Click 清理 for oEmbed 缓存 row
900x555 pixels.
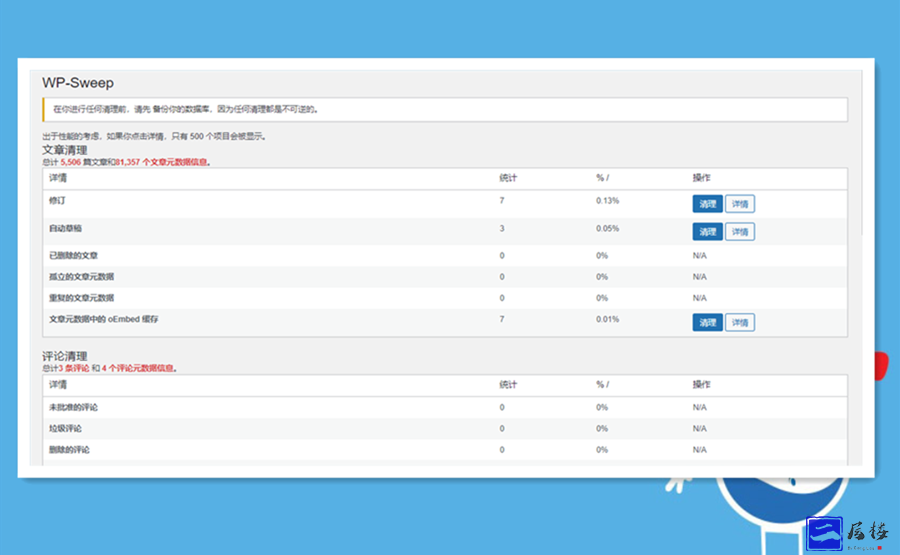[707, 323]
